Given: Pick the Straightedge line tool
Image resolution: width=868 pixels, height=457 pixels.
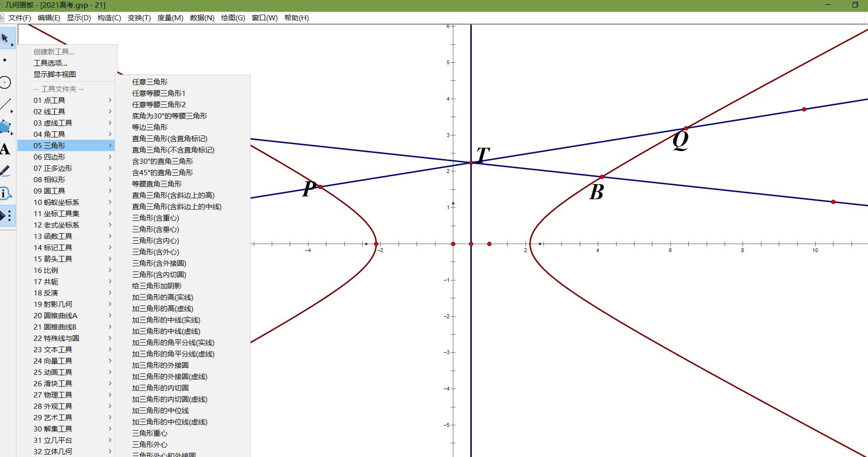Looking at the screenshot, I should (x=6, y=105).
